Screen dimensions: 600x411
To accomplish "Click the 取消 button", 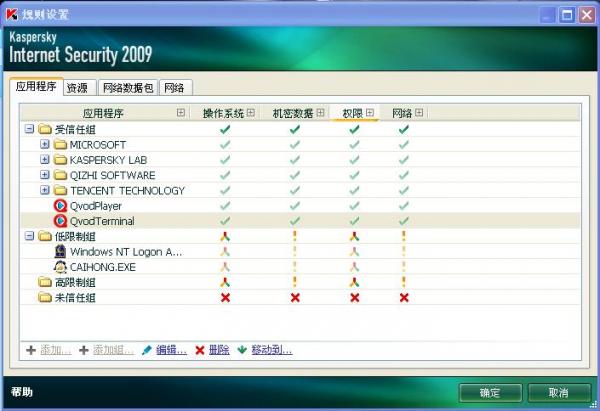I will pos(559,393).
